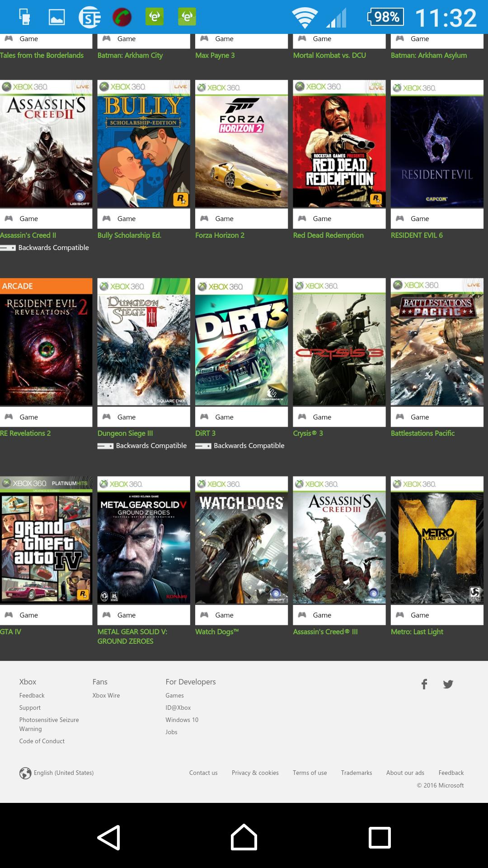The width and height of the screenshot is (488, 868).
Task: Change language via English (United States)
Action: 64,773
